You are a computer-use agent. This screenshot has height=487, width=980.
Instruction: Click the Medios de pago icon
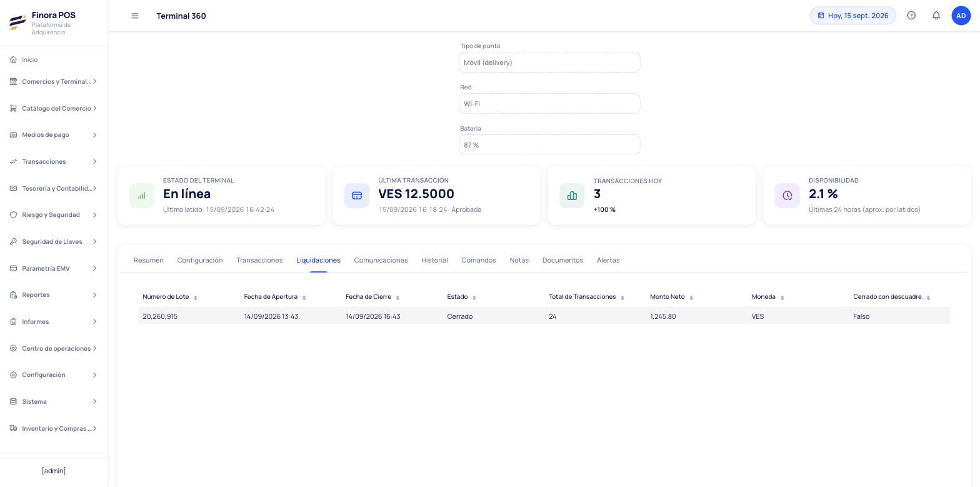(x=13, y=135)
